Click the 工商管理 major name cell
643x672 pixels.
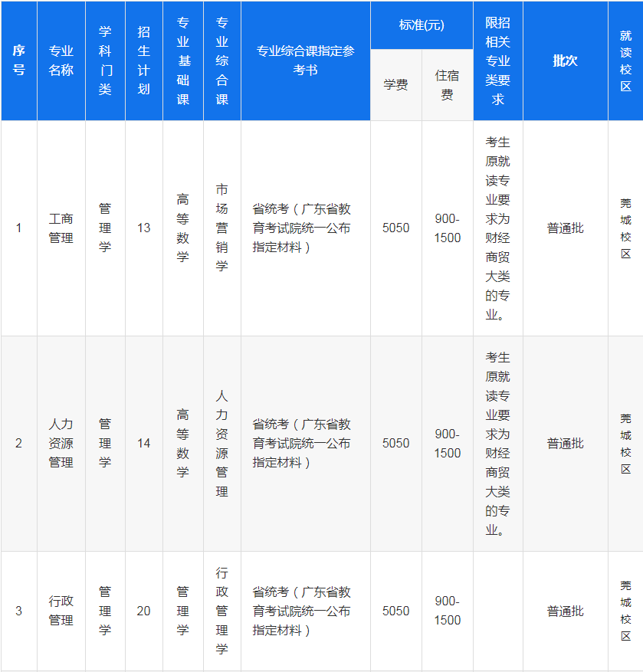(61, 228)
